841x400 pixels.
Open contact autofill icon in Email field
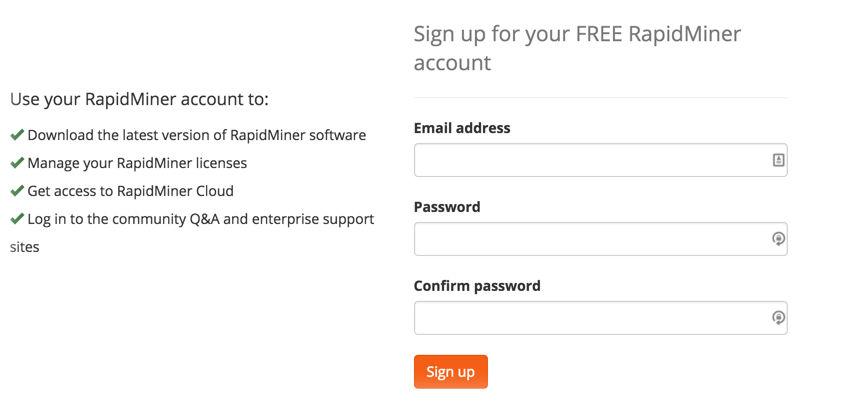[x=778, y=160]
